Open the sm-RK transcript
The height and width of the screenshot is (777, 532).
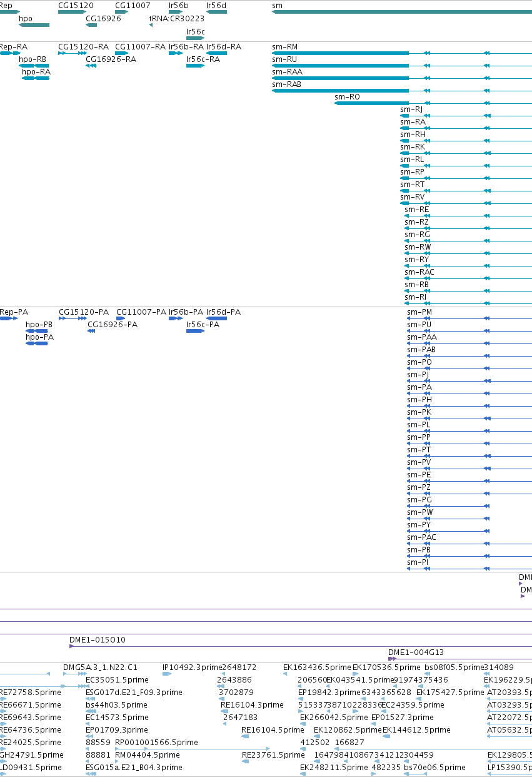tap(466, 153)
